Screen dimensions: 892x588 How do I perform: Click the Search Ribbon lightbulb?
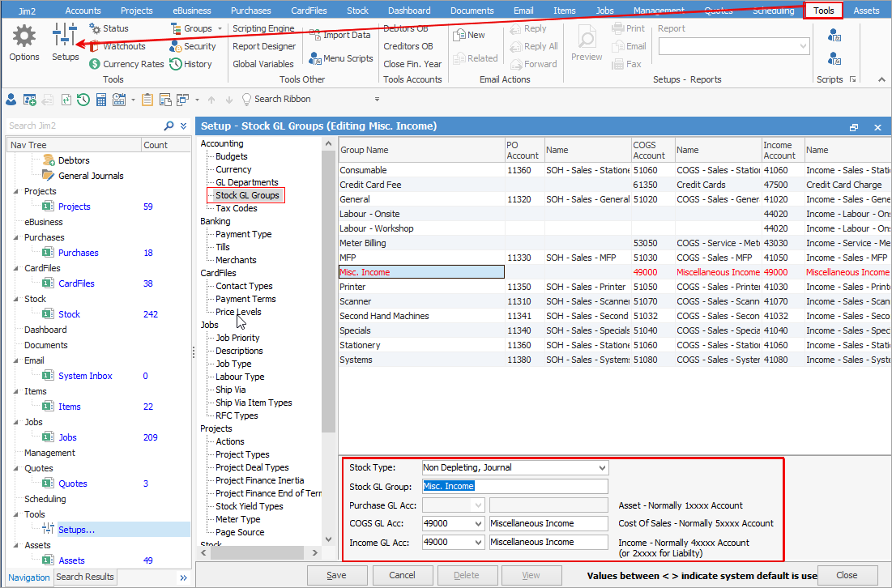click(246, 100)
